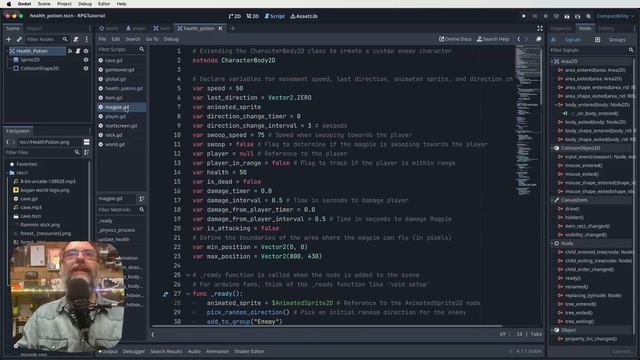Click the Instantiate Child Scene link icon
The height and width of the screenshot is (360, 640).
[x=19, y=39]
